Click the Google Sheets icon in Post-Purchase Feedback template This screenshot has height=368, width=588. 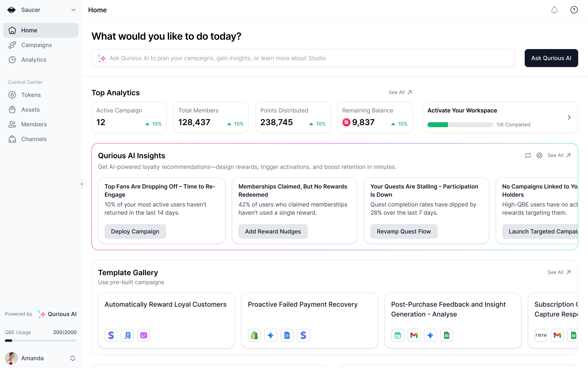pos(447,335)
